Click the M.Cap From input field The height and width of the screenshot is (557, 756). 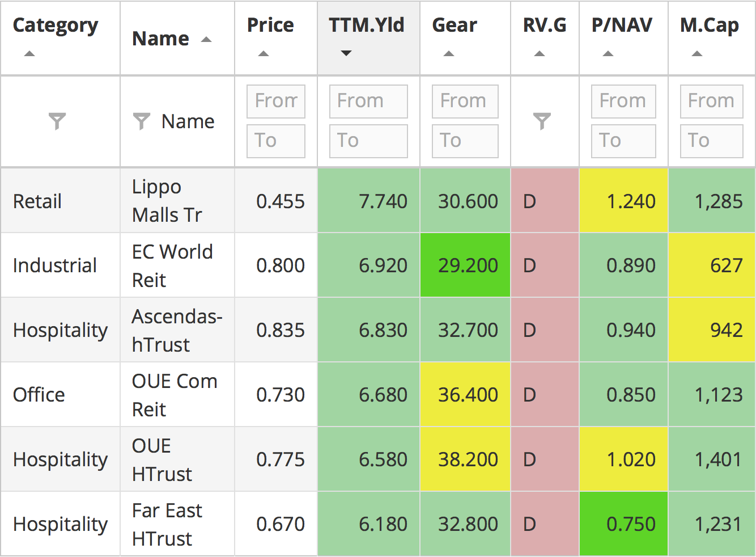(711, 101)
